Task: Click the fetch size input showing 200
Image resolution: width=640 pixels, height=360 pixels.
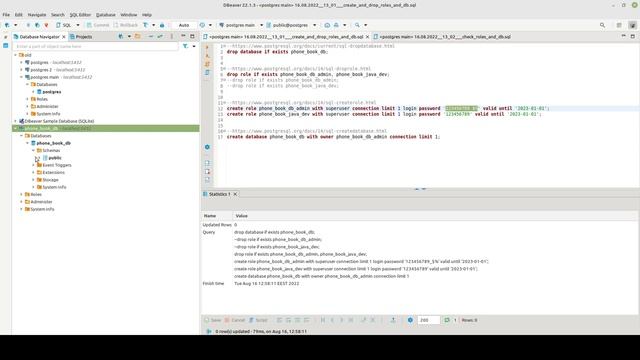Action: (428, 320)
